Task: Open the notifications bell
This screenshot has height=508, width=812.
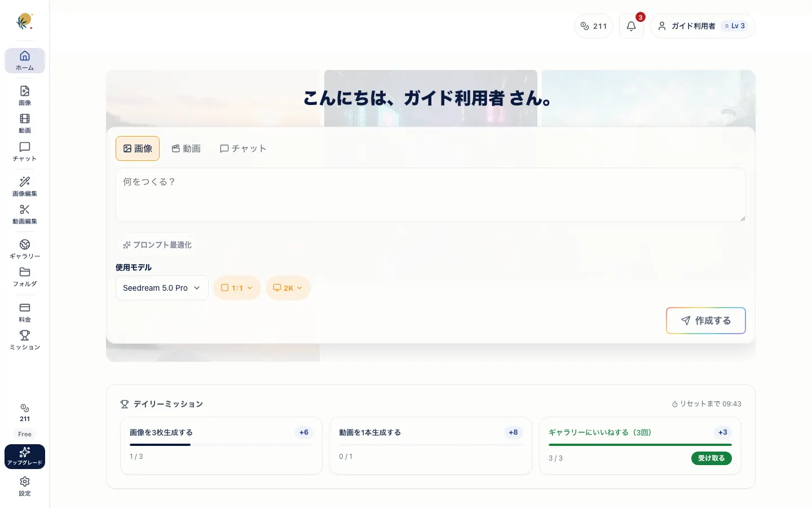Action: (632, 26)
